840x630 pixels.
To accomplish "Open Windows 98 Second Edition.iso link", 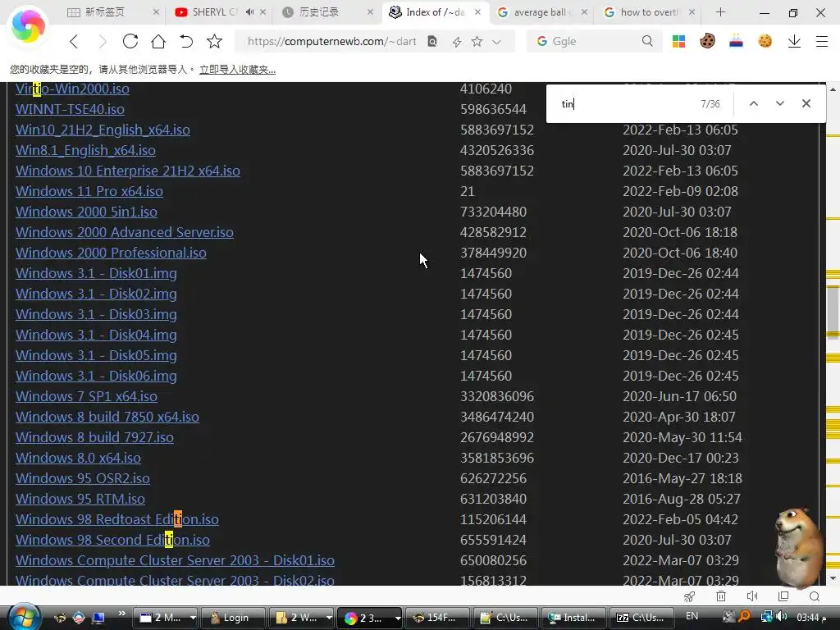I will tap(112, 540).
